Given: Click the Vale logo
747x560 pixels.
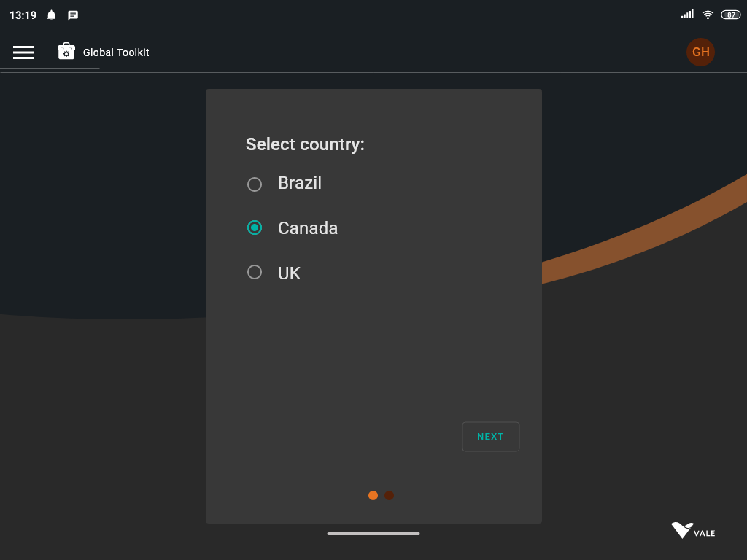Looking at the screenshot, I should pyautogui.click(x=692, y=531).
